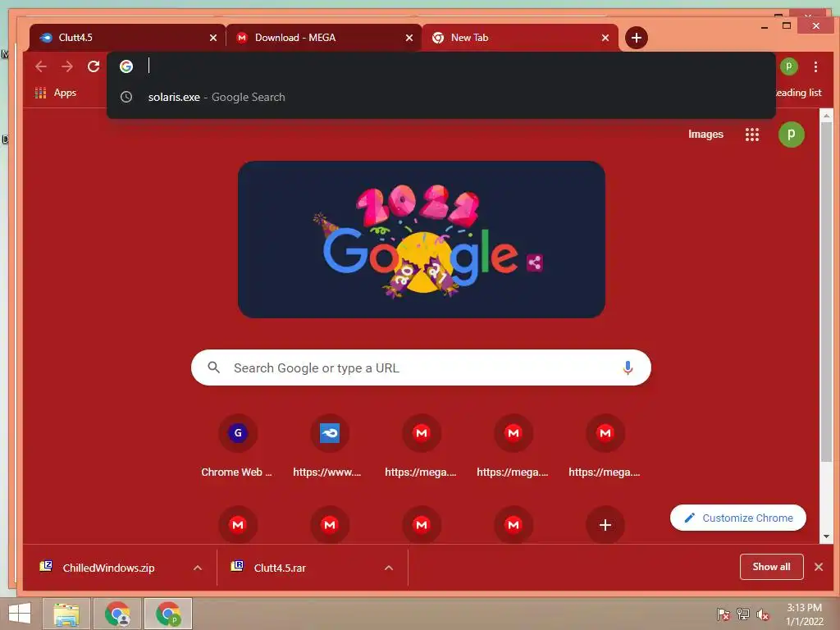840x630 pixels.
Task: Open a new tab with plus button
Action: click(x=637, y=38)
